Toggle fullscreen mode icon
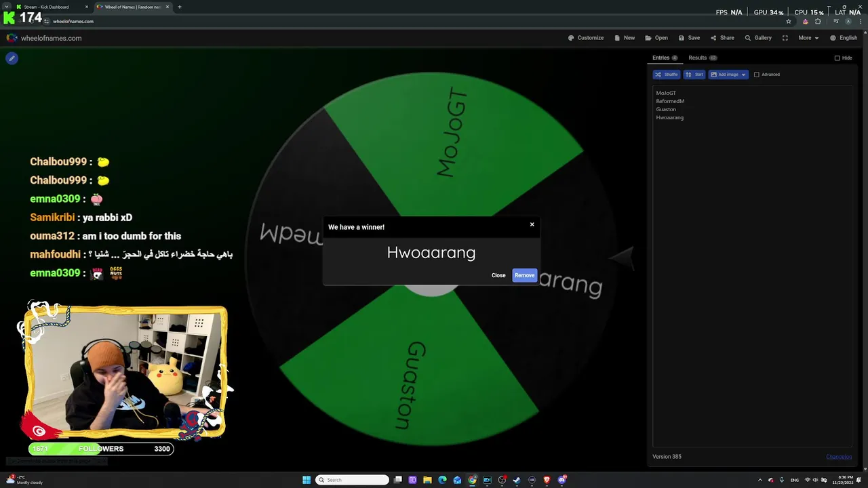 click(x=785, y=38)
